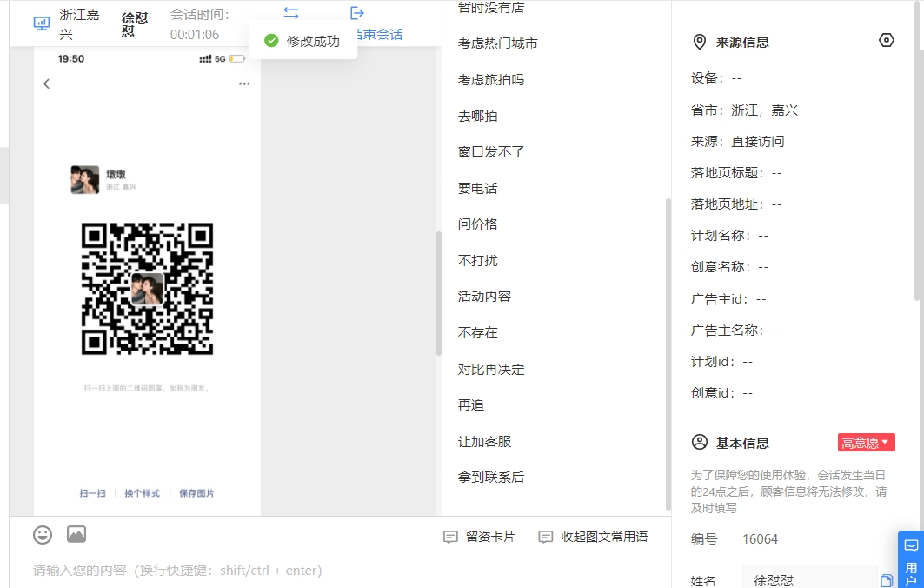
Task: Select quick reply 窗口发不了
Action: tap(491, 152)
